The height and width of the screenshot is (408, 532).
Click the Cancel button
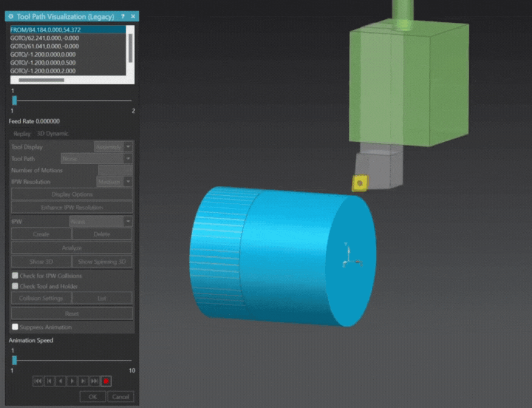[x=121, y=397]
